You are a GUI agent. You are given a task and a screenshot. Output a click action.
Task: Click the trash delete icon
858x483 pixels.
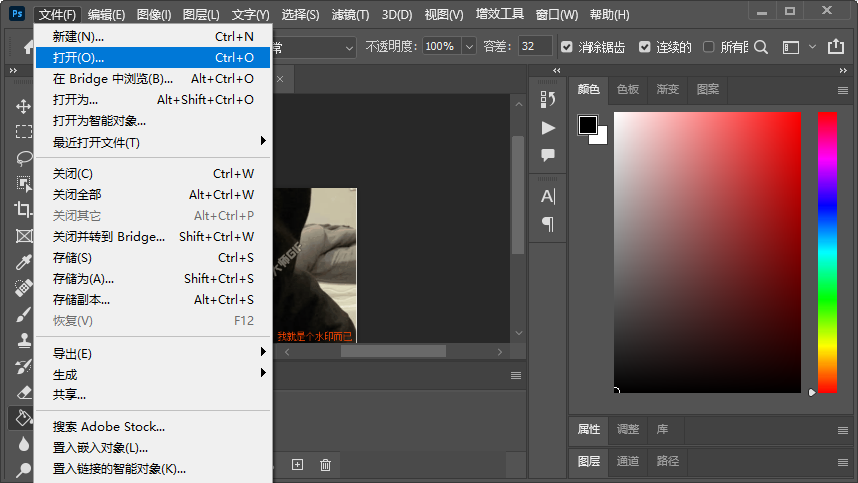[325, 464]
